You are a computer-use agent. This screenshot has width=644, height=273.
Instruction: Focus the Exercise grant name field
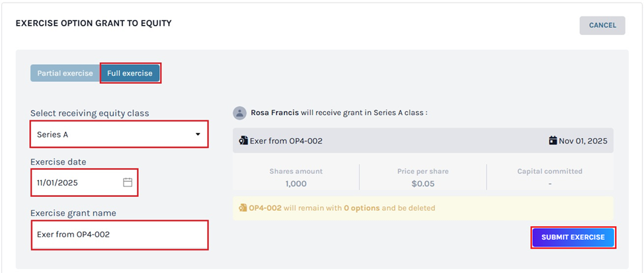tap(119, 235)
